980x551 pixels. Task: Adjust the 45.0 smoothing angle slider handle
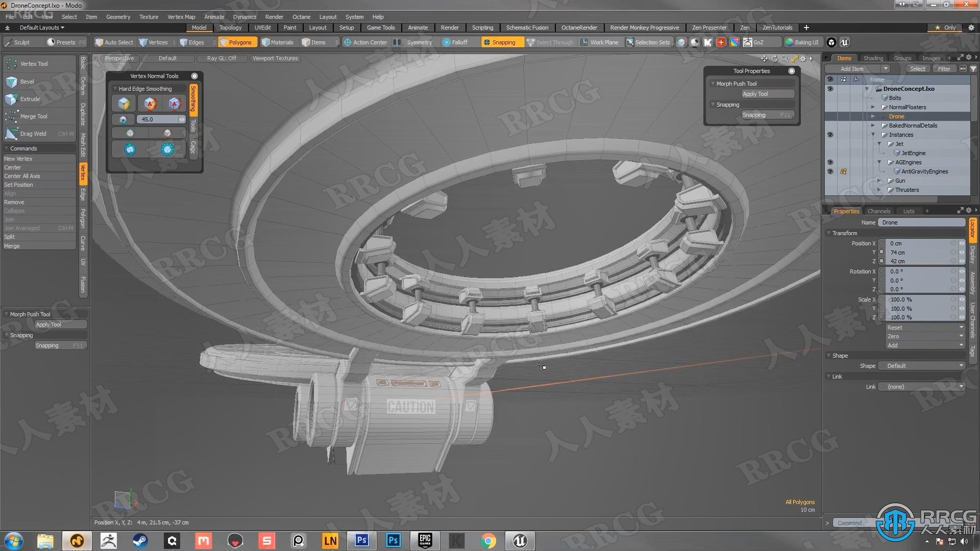click(x=182, y=119)
